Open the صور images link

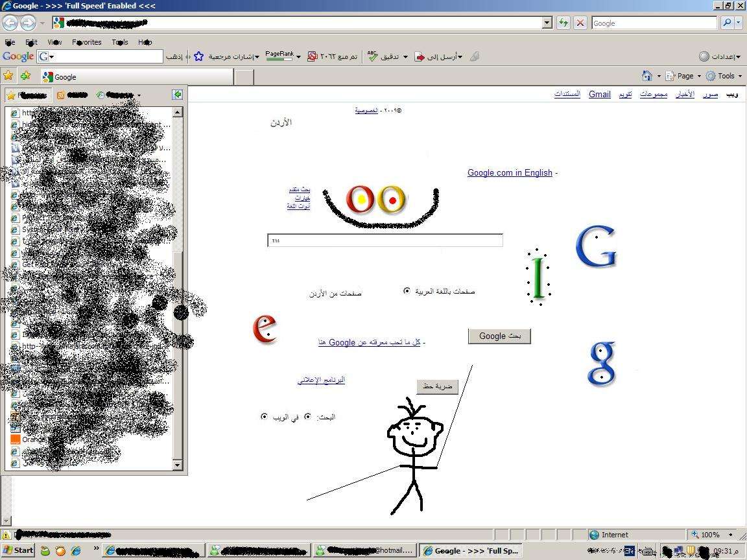click(710, 94)
